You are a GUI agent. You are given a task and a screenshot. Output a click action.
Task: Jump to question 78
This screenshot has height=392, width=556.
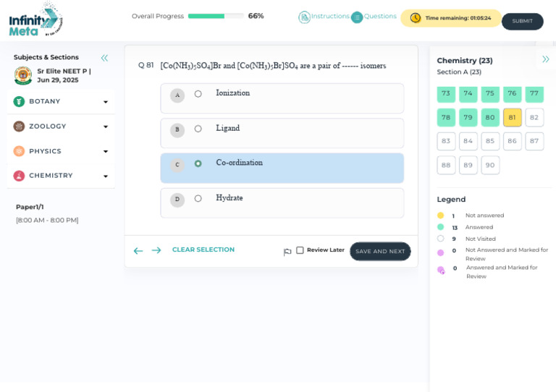point(446,118)
